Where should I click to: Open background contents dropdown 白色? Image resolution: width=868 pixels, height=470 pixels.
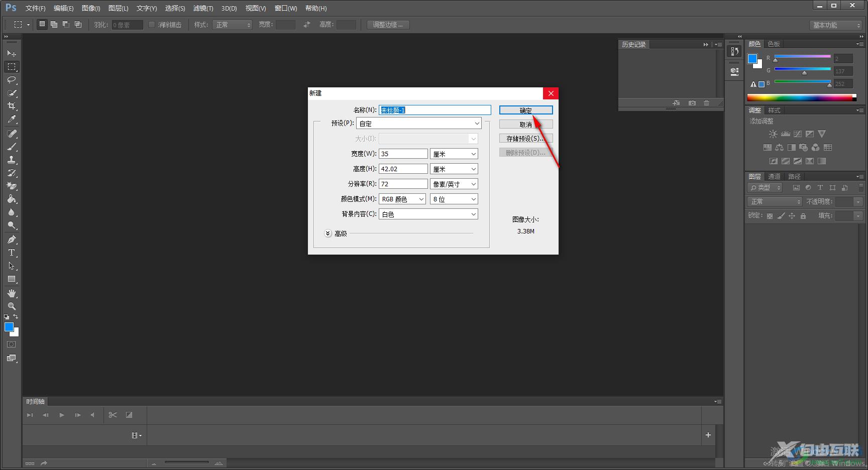coord(428,214)
